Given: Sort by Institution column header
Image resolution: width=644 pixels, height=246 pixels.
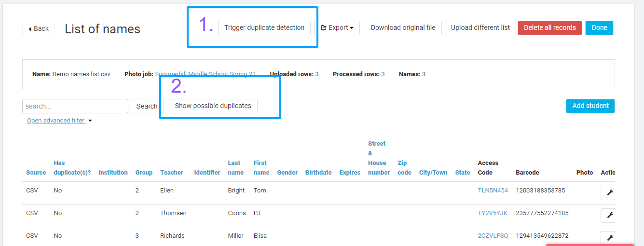Looking at the screenshot, I should (x=113, y=173).
